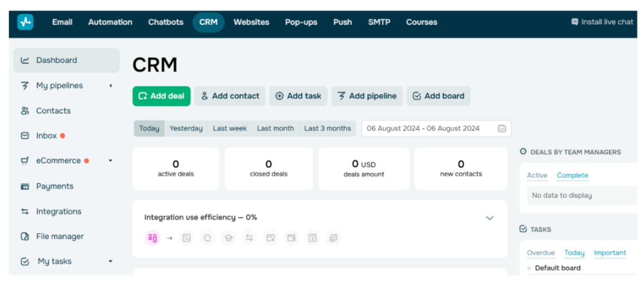Click the Install live chat link

(x=601, y=22)
